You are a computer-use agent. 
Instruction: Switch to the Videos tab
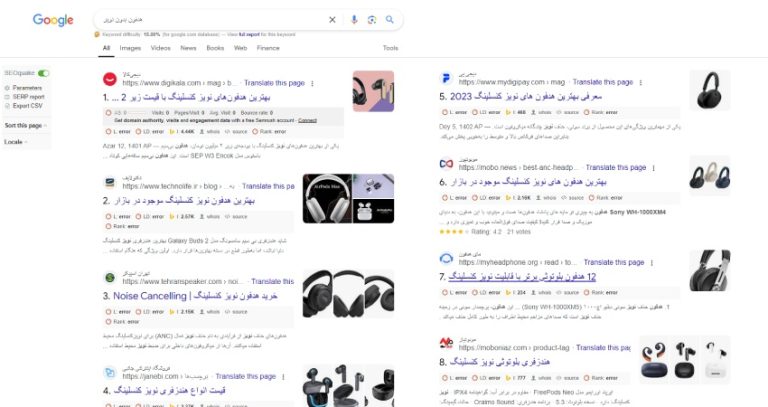click(x=161, y=48)
